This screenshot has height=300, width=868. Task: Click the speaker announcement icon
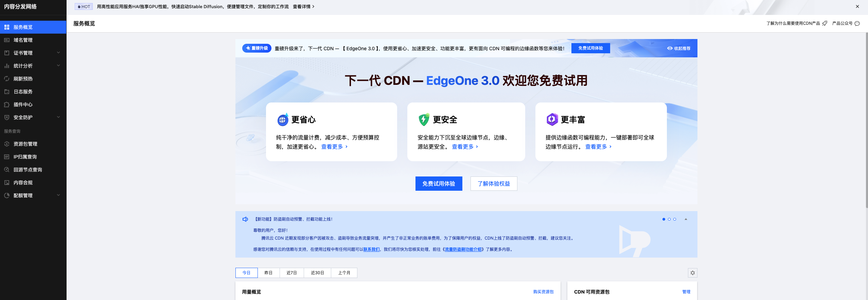(x=245, y=219)
